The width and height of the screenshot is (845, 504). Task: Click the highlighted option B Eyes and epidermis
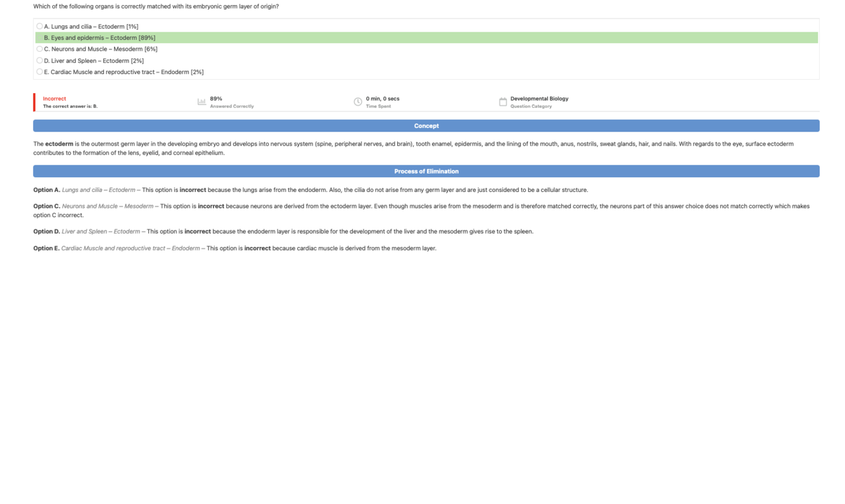coord(426,38)
